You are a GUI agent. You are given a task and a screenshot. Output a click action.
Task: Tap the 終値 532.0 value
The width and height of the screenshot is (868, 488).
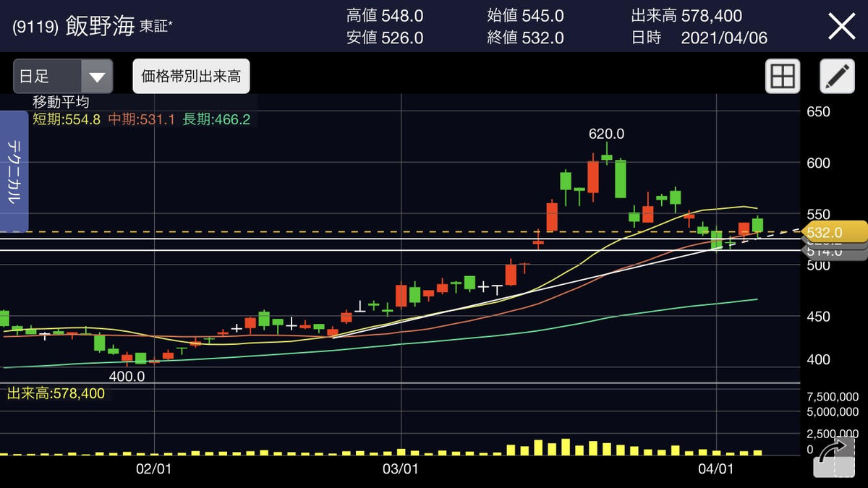tap(525, 38)
